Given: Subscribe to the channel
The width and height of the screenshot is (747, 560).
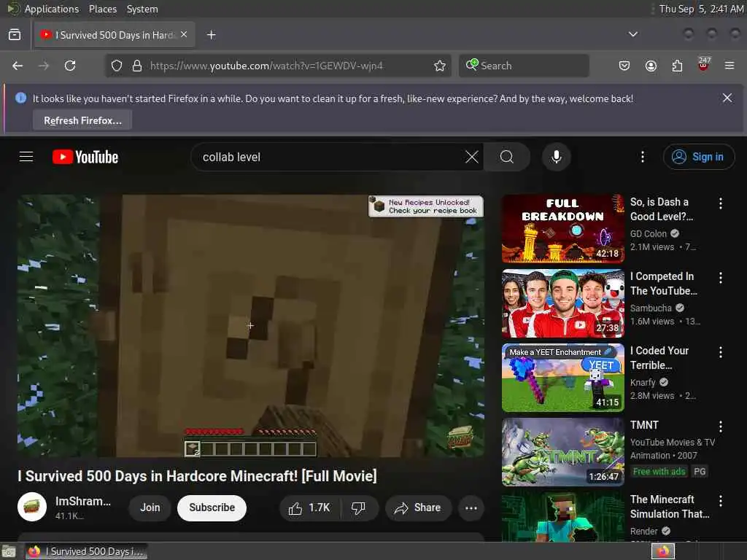Looking at the screenshot, I should [x=212, y=507].
